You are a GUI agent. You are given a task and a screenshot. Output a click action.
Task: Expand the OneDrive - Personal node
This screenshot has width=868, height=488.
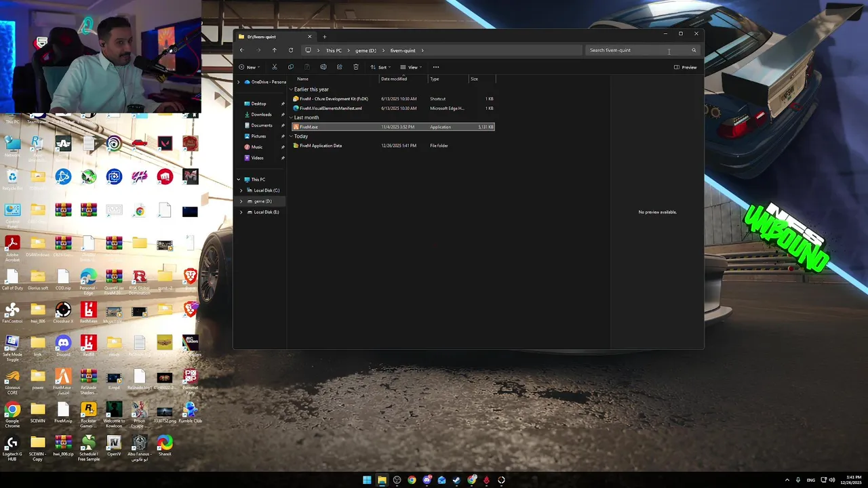[238, 82]
